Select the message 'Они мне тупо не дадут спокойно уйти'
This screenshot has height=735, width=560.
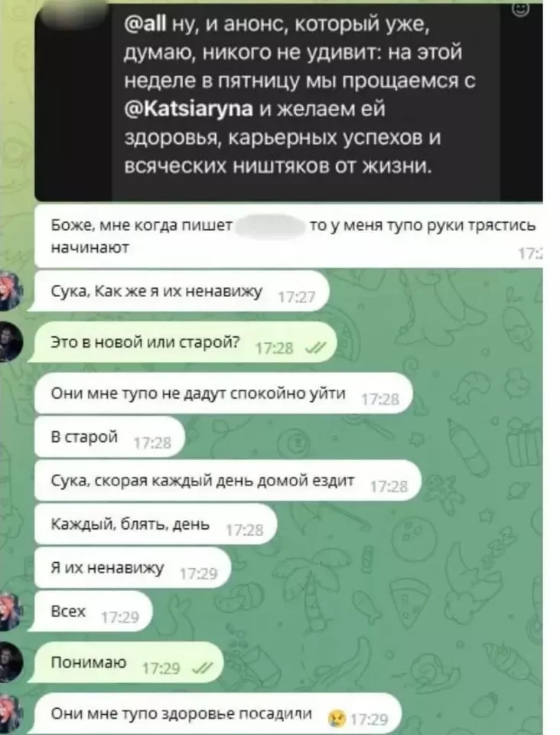pos(223,394)
